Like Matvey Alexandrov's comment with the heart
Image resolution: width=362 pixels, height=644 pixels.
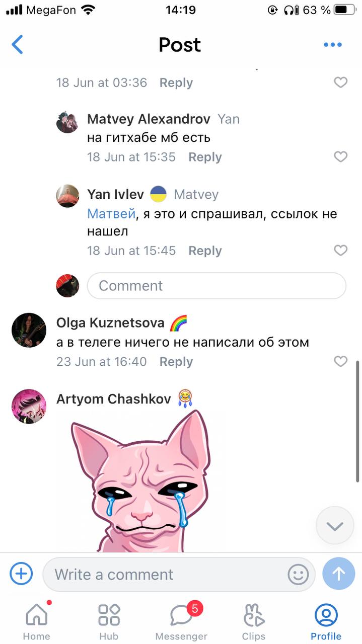[341, 157]
